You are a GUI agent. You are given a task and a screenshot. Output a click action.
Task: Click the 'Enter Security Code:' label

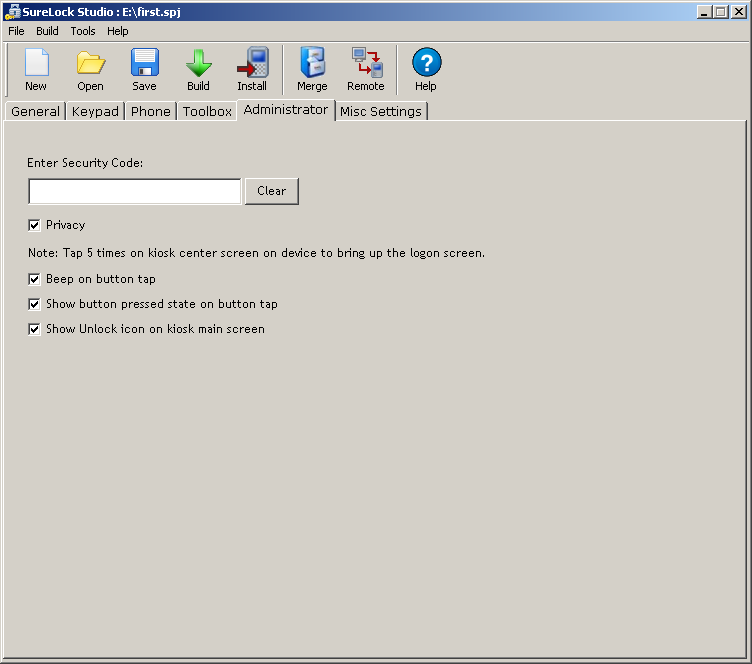click(x=85, y=163)
